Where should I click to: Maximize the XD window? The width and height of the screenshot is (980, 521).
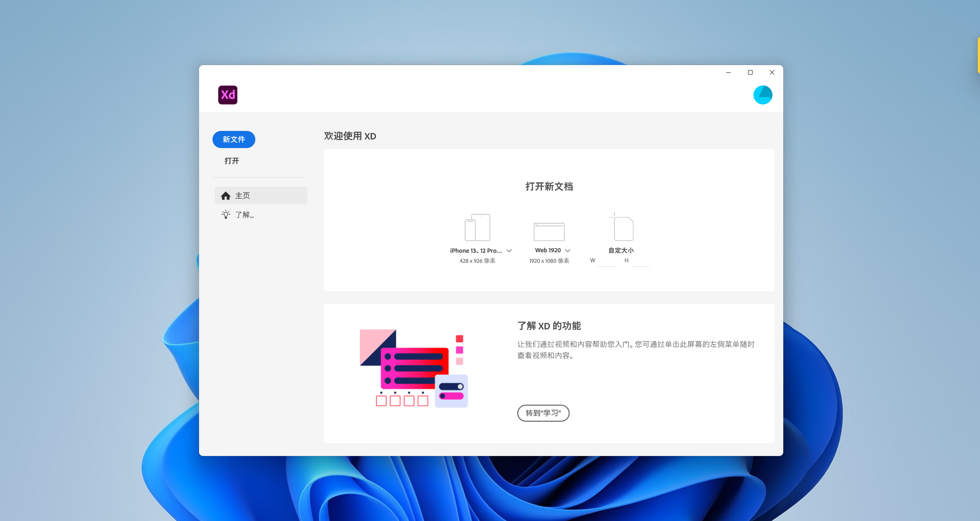coord(750,72)
